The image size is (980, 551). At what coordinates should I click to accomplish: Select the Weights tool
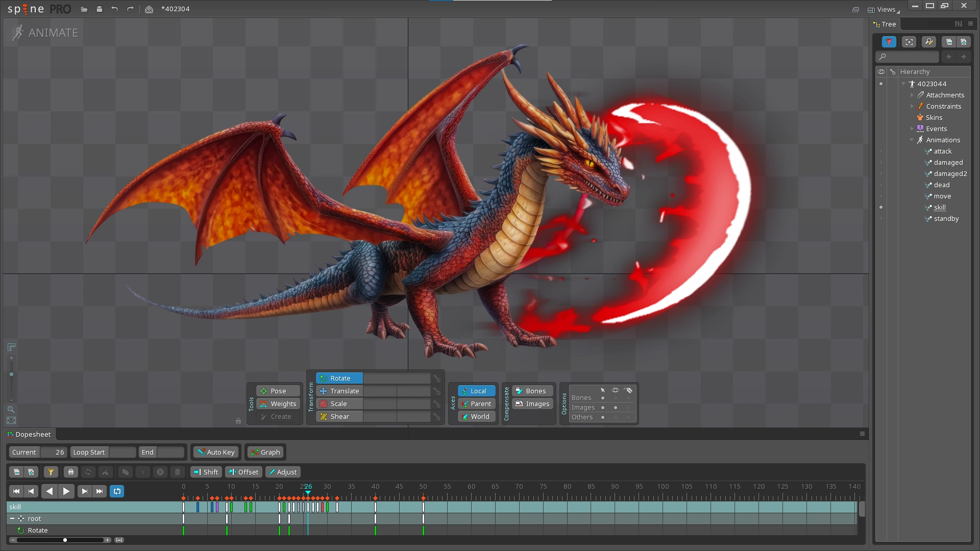[x=278, y=404]
